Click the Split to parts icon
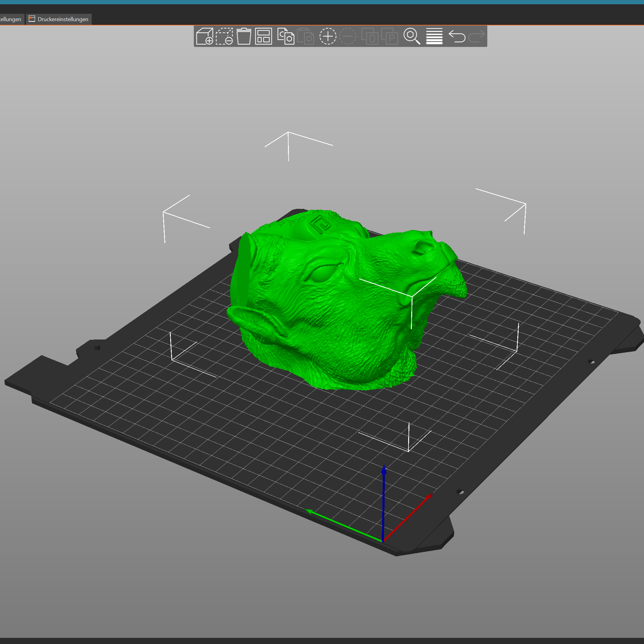Viewport: 644px width, 644px height. point(389,36)
